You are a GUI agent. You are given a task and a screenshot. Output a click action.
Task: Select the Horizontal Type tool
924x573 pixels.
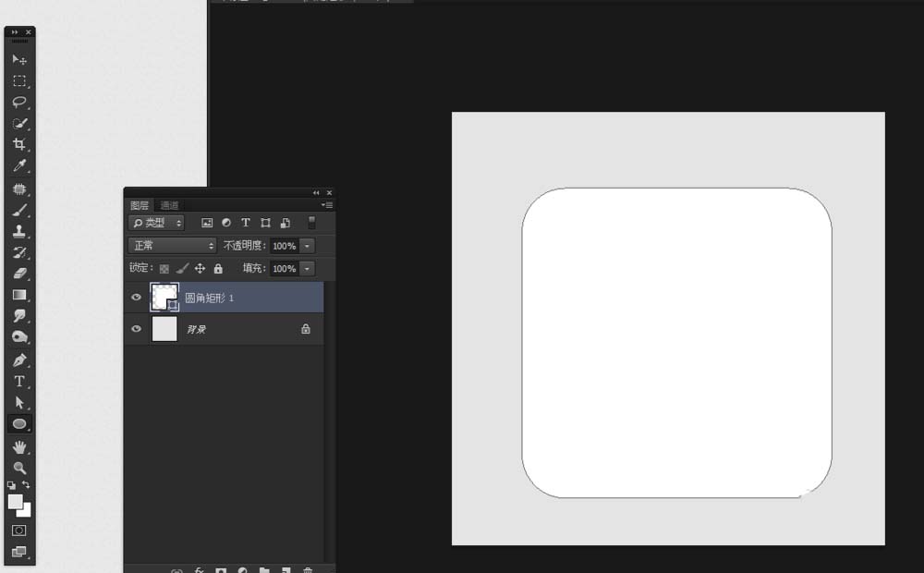[x=18, y=381]
